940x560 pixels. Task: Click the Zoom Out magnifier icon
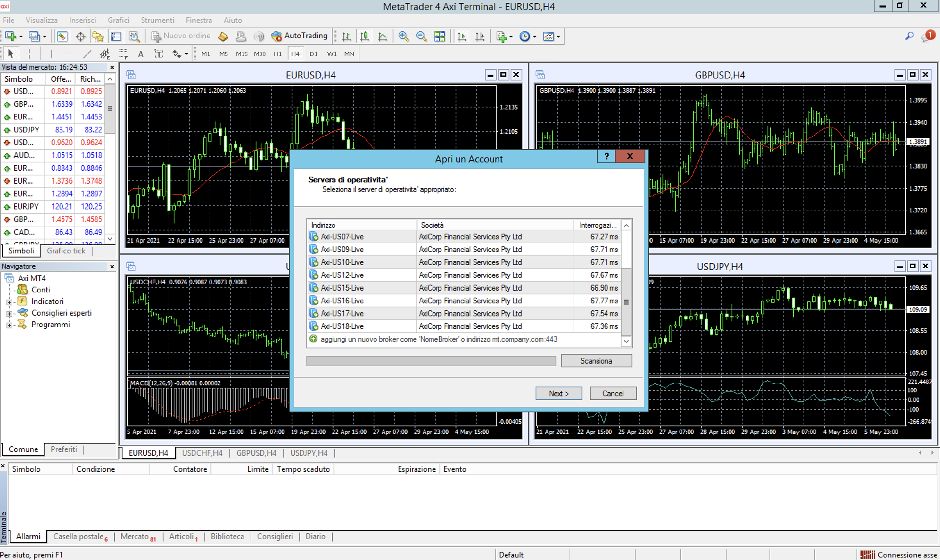click(421, 36)
